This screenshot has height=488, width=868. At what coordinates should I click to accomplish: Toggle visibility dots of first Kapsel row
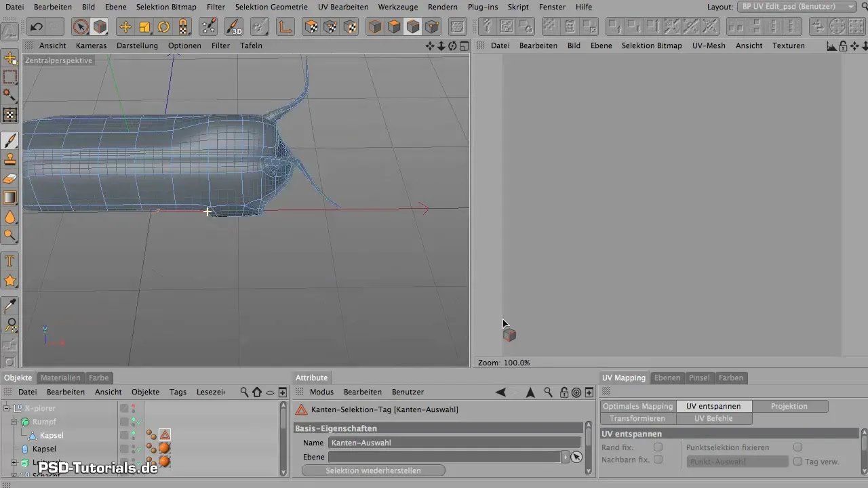(x=134, y=435)
